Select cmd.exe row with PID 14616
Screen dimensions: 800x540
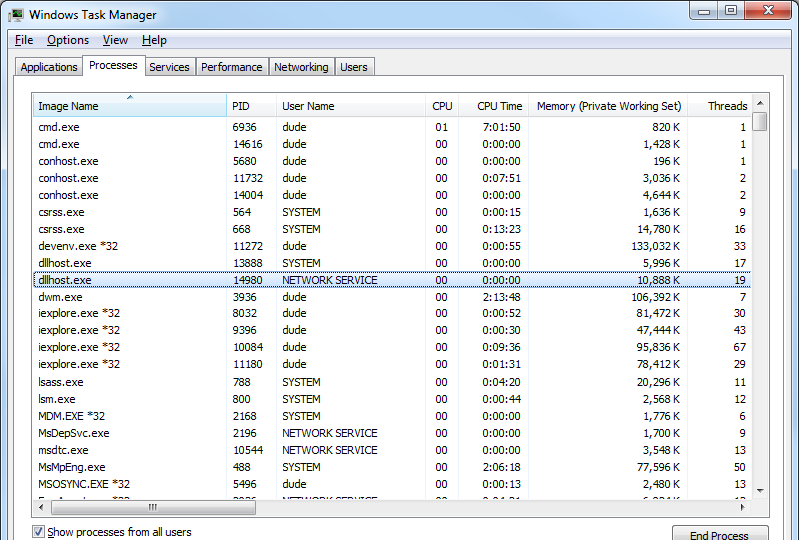[392, 144]
